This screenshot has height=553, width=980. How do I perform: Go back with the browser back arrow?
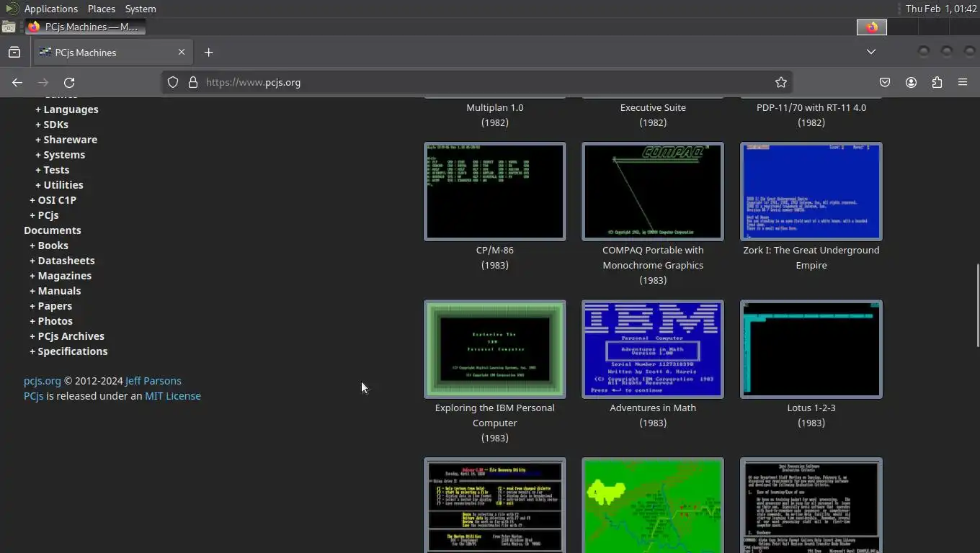pos(17,82)
